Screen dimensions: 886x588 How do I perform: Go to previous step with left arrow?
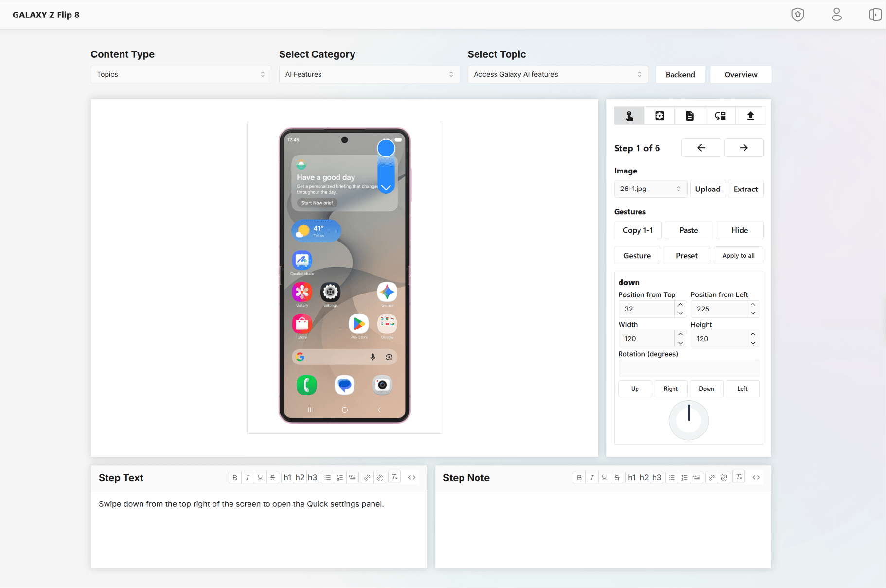click(701, 148)
